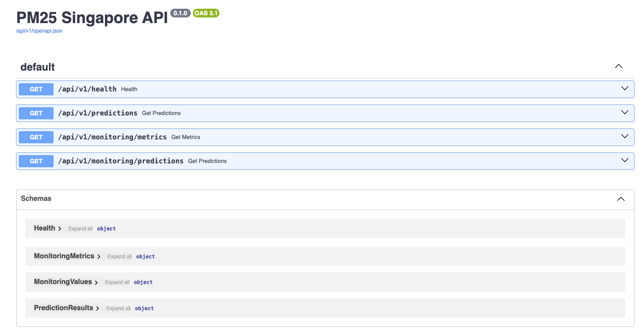Click the Get Metrics summary text
This screenshot has width=644, height=335.
[186, 137]
